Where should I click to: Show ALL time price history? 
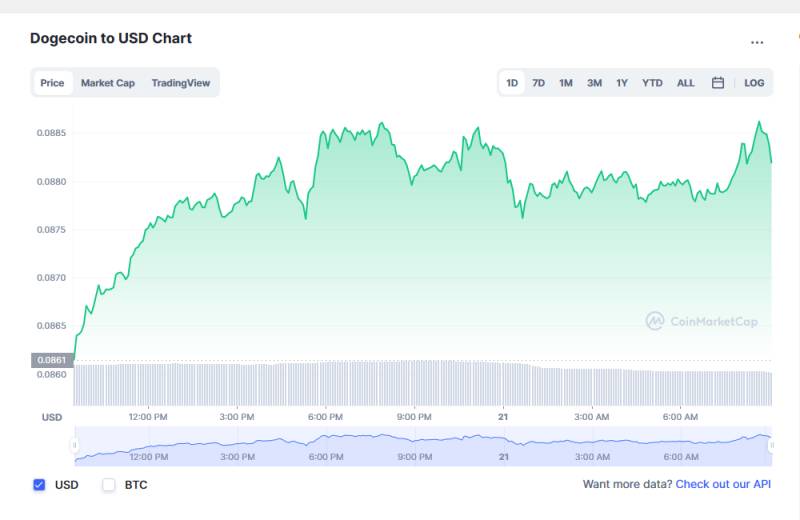tap(685, 83)
